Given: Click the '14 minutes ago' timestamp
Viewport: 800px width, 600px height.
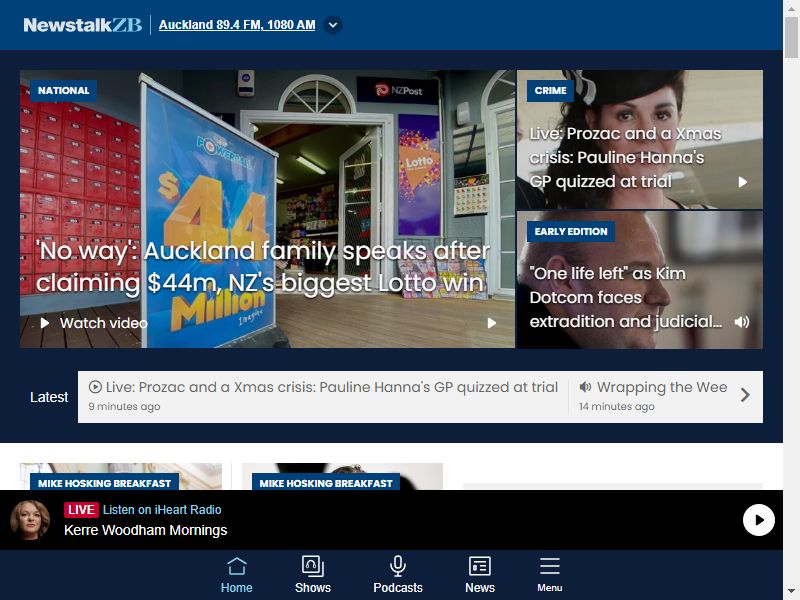Looking at the screenshot, I should [x=616, y=407].
